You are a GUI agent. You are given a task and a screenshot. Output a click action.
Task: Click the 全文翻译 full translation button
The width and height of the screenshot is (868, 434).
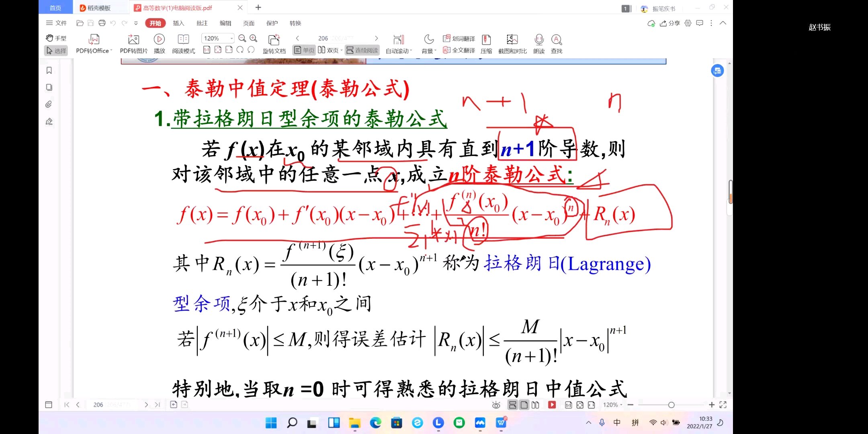click(459, 50)
